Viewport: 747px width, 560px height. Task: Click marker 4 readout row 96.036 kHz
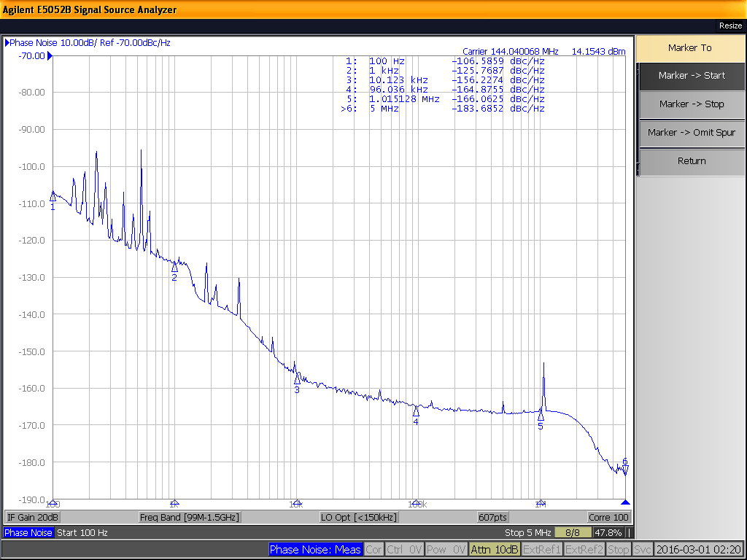tap(446, 90)
